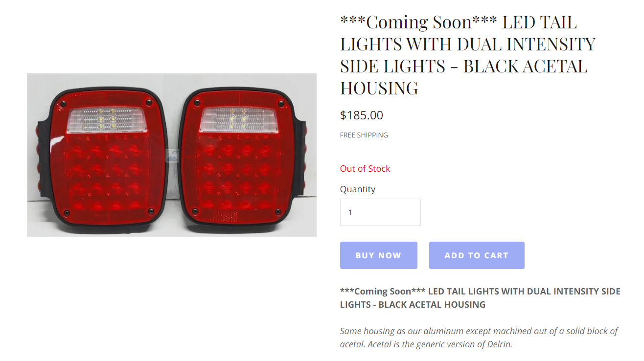Click the FREE SHIPPING label
Viewport: 644px width, 361px height.
pyautogui.click(x=364, y=135)
